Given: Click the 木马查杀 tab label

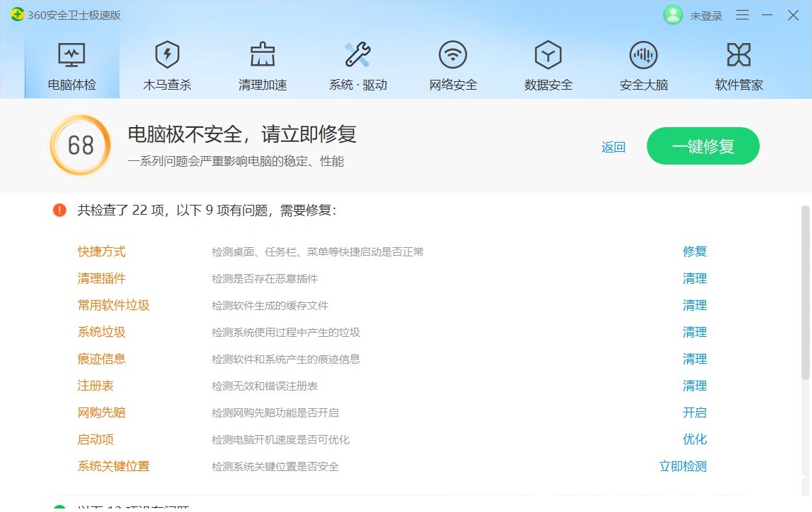Looking at the screenshot, I should [167, 85].
